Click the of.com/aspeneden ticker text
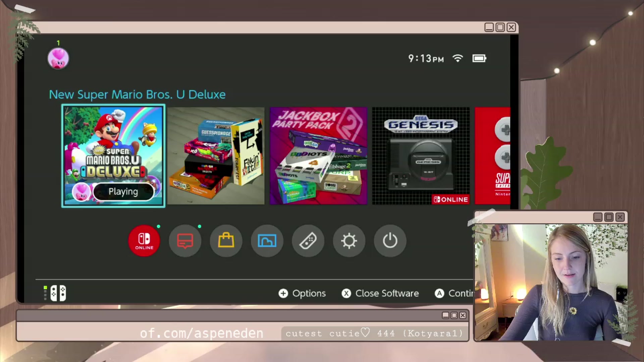 (x=202, y=334)
